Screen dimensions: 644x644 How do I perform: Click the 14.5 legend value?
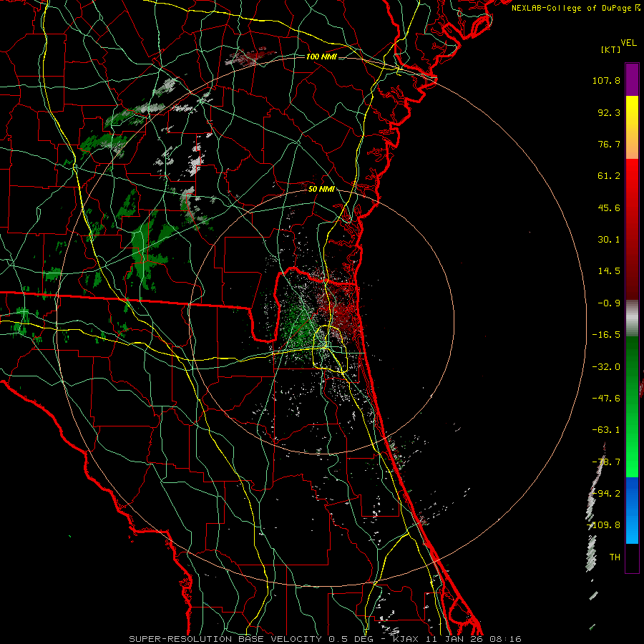pyautogui.click(x=609, y=271)
